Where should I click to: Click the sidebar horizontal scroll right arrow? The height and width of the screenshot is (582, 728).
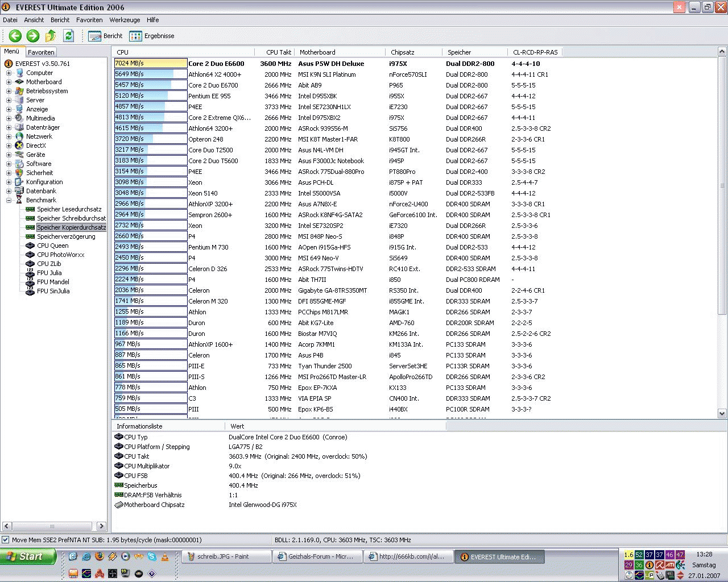click(x=101, y=526)
